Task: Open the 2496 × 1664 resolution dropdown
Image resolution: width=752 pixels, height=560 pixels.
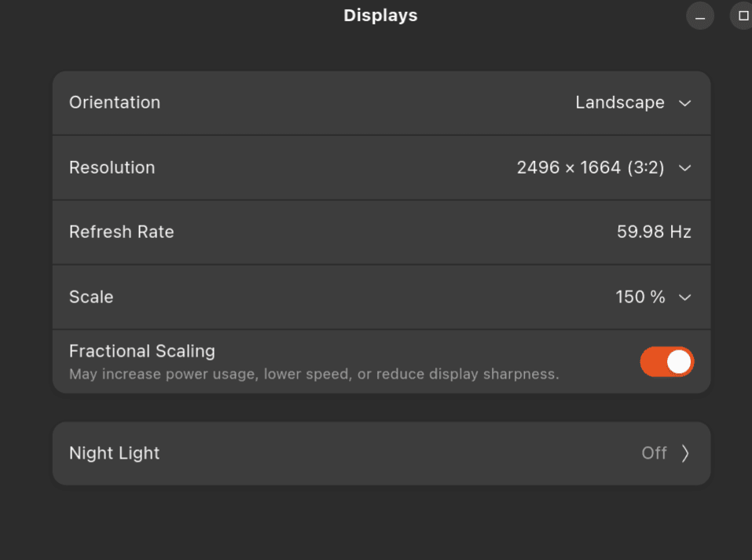Action: (x=590, y=168)
